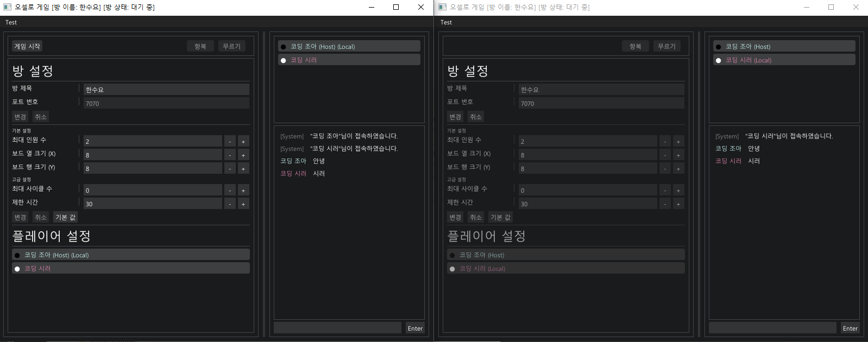Image resolution: width=868 pixels, height=342 pixels.
Task: Decrease 제한 시간 with minus, left window
Action: tap(230, 204)
